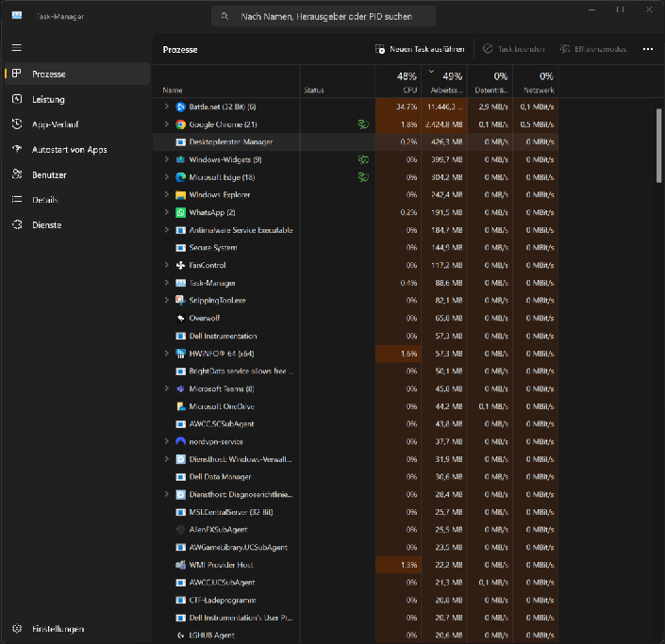Viewport: 665px width, 644px height.
Task: Click the Windows Explorer folder icon
Action: [x=181, y=195]
